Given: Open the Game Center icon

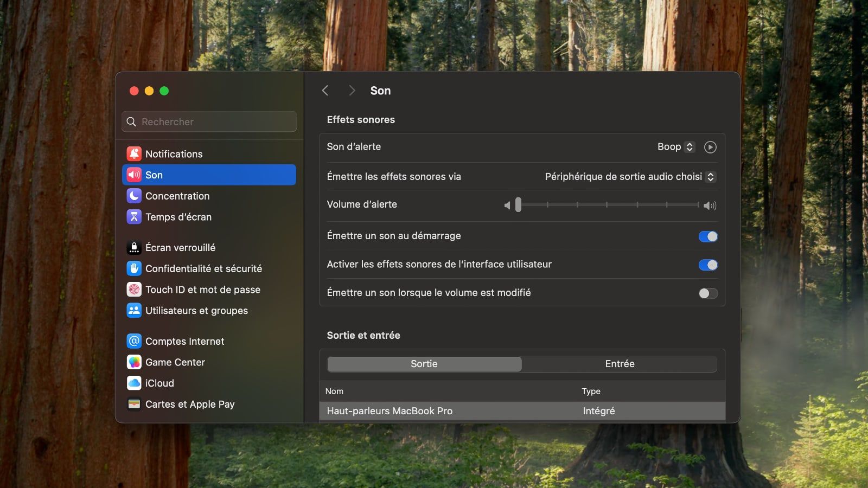Looking at the screenshot, I should pos(134,362).
